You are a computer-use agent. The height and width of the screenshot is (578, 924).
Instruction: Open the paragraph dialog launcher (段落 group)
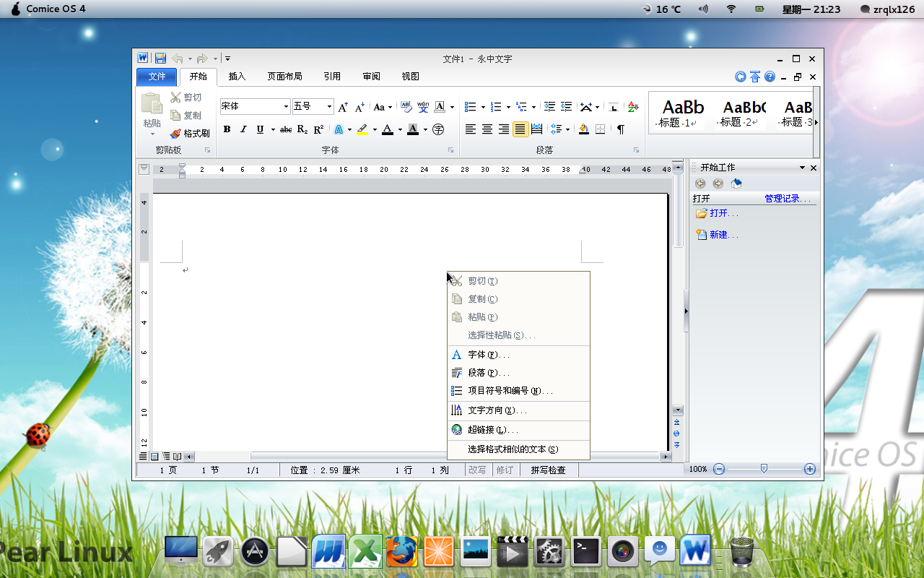pyautogui.click(x=637, y=150)
